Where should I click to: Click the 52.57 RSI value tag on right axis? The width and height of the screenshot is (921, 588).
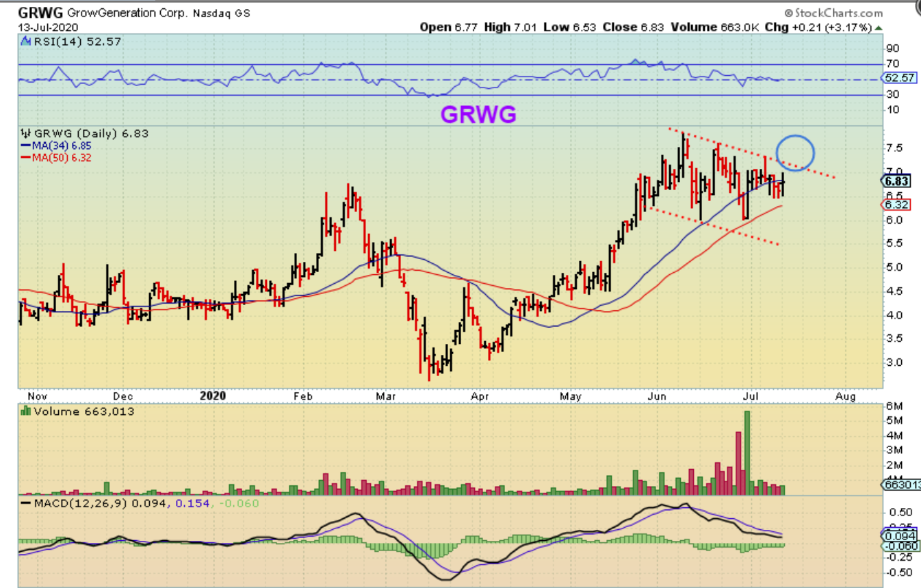[x=898, y=78]
